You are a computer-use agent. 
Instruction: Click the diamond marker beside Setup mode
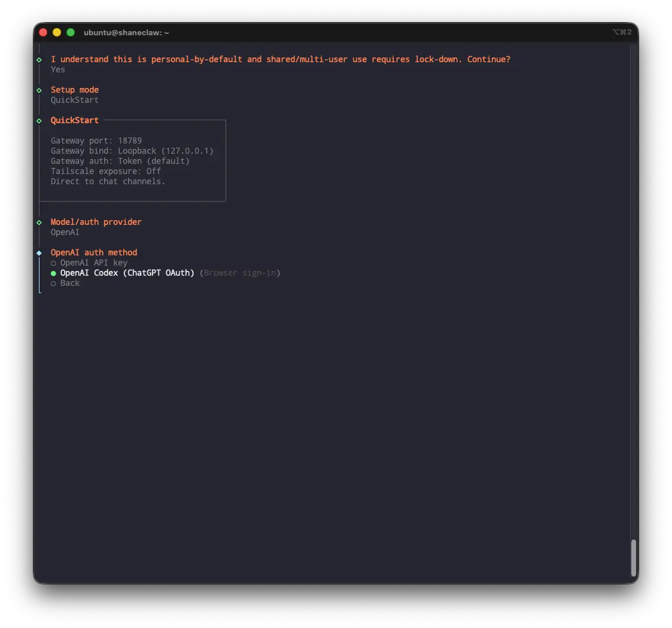pyautogui.click(x=39, y=90)
